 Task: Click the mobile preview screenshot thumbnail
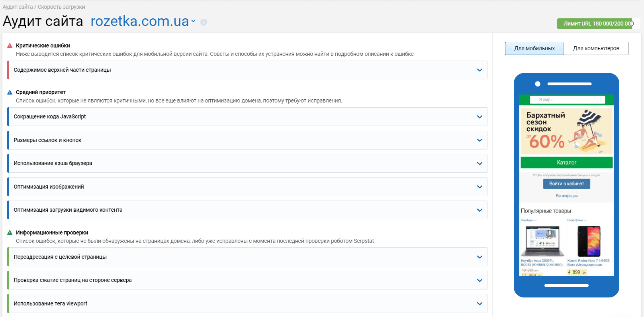[566, 185]
